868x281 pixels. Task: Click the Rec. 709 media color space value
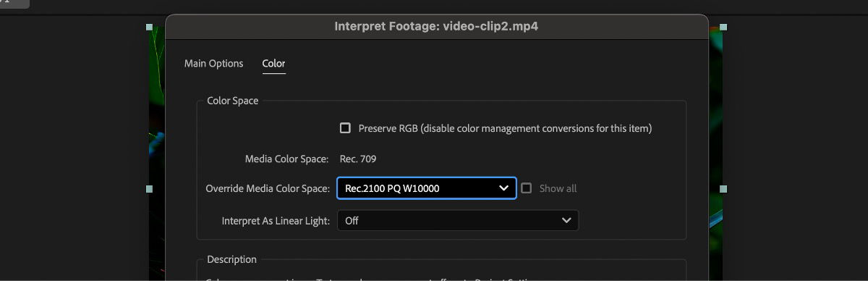(x=358, y=159)
